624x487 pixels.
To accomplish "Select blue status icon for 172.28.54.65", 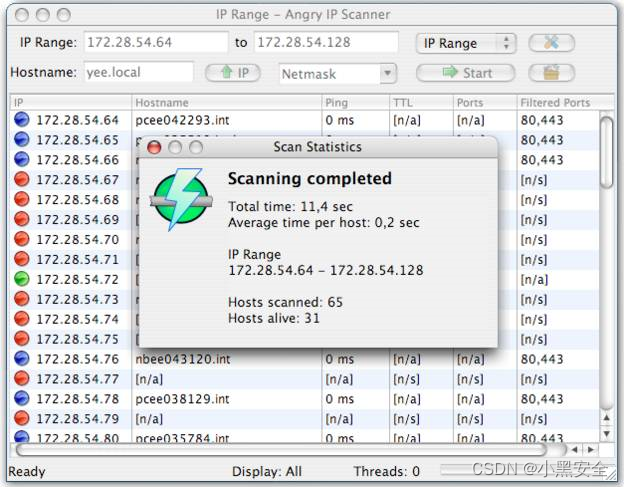I will [x=21, y=139].
